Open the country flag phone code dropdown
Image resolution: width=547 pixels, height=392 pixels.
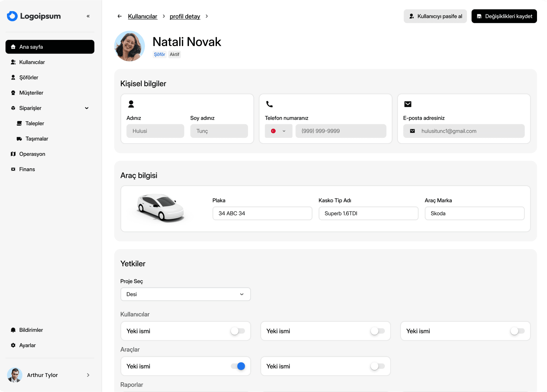click(x=278, y=131)
